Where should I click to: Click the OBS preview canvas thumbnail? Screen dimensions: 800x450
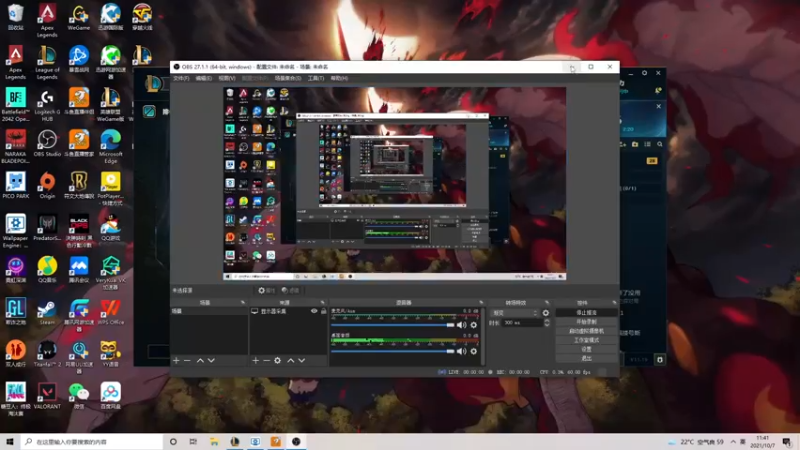pos(394,184)
